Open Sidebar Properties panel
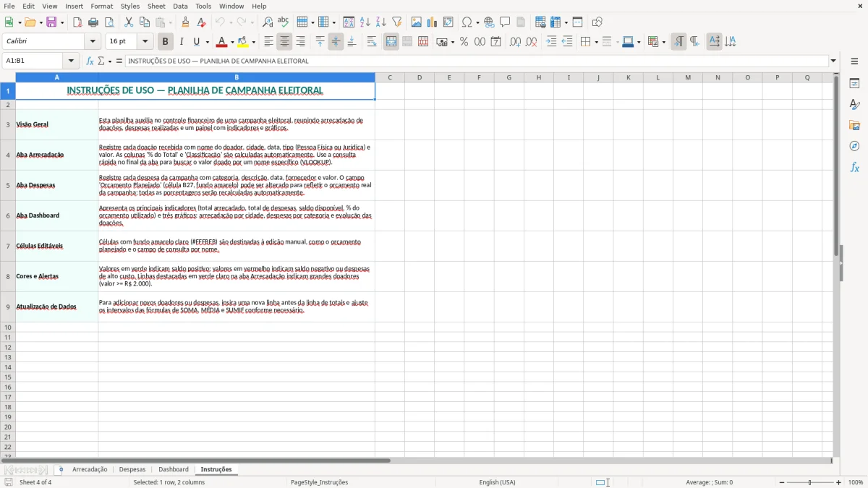Viewport: 868px width, 488px height. 854,84
